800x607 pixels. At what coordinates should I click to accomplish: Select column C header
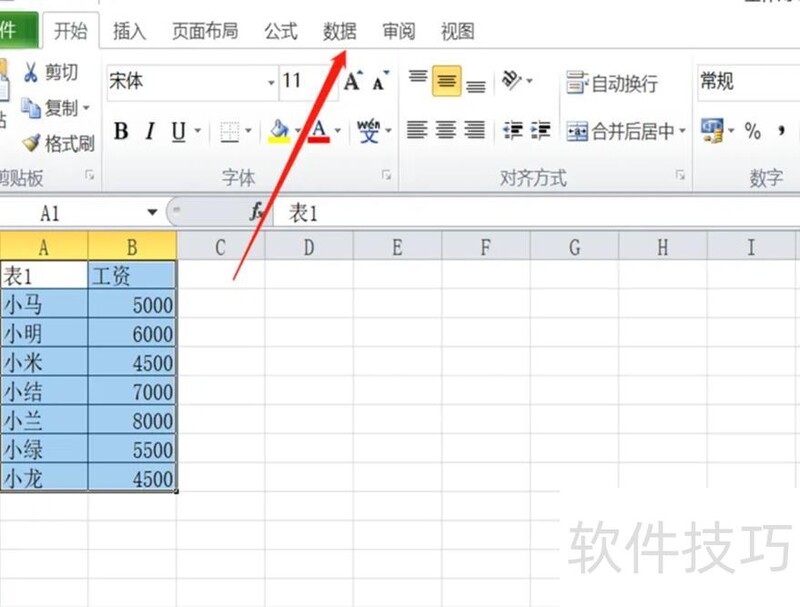[220, 247]
